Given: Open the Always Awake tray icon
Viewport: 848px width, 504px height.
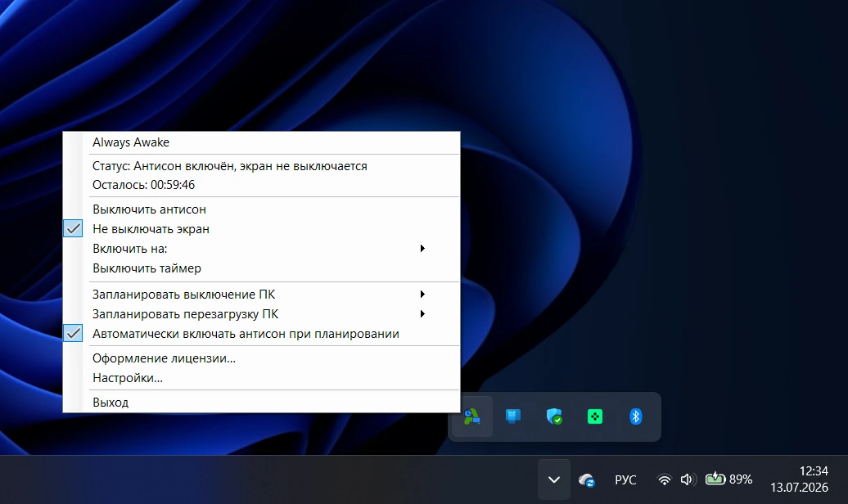Looking at the screenshot, I should pos(471,416).
